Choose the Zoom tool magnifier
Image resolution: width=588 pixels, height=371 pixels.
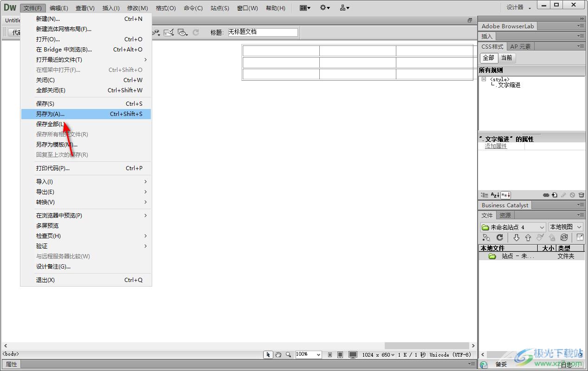tap(288, 354)
